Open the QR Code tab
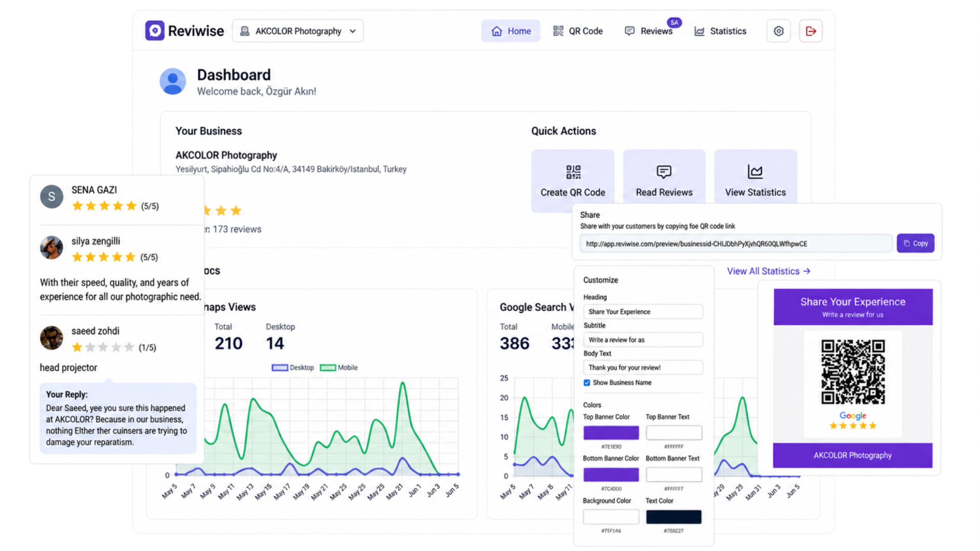 [x=577, y=31]
